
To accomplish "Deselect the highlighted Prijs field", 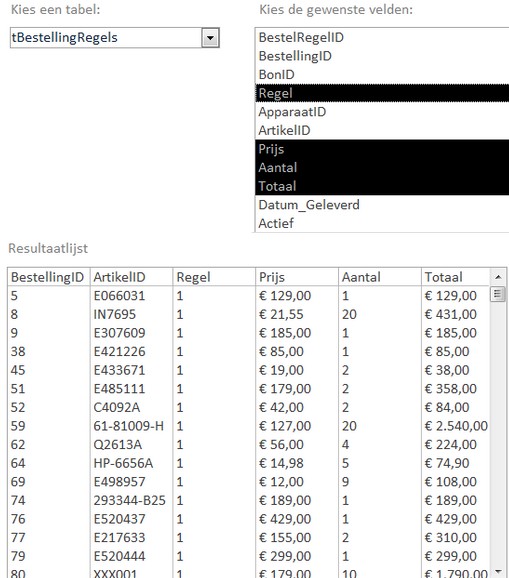I will click(x=382, y=149).
